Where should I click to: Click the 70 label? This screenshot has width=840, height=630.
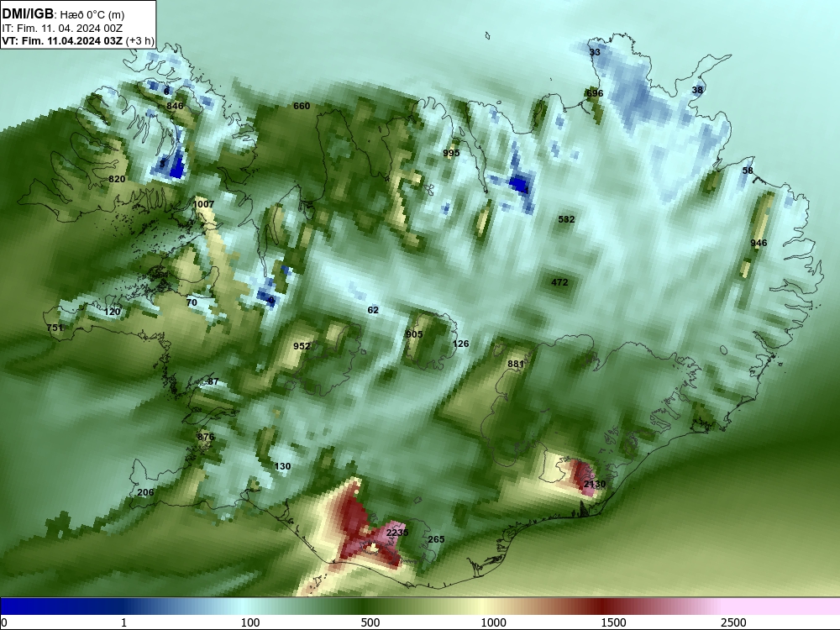pos(192,302)
